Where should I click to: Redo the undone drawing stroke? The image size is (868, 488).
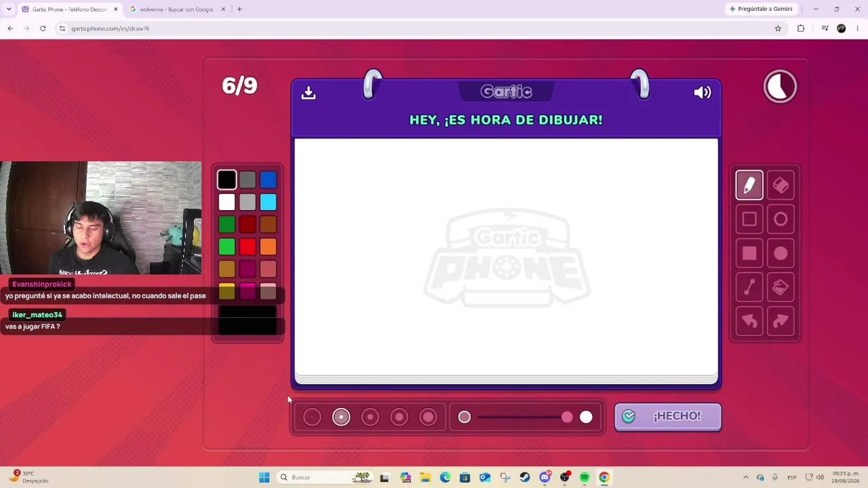pyautogui.click(x=781, y=321)
